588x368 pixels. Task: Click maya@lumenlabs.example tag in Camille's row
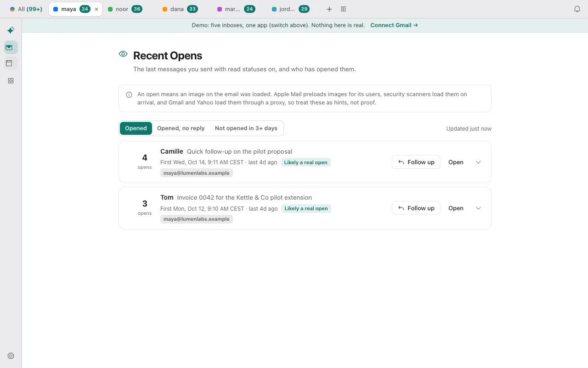[x=197, y=173]
